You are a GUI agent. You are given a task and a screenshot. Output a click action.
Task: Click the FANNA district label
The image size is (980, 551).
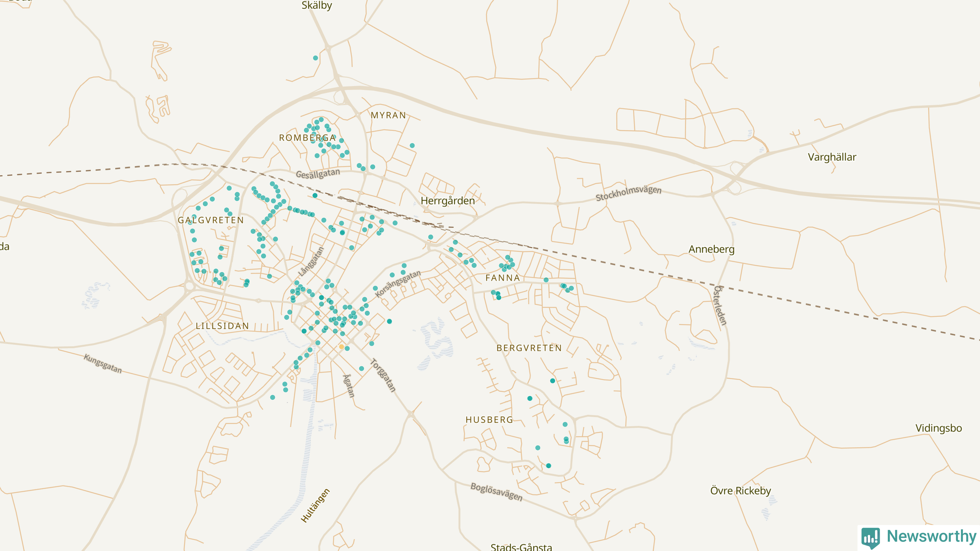[503, 278]
